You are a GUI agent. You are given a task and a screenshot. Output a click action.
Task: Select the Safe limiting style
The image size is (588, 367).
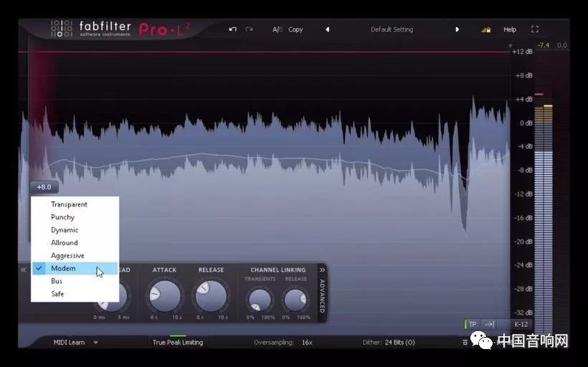(75, 293)
